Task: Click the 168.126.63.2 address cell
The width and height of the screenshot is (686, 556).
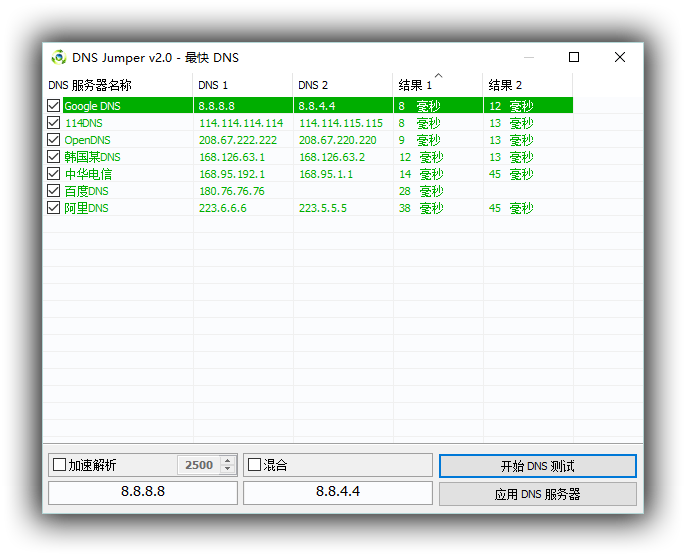Action: coord(332,157)
